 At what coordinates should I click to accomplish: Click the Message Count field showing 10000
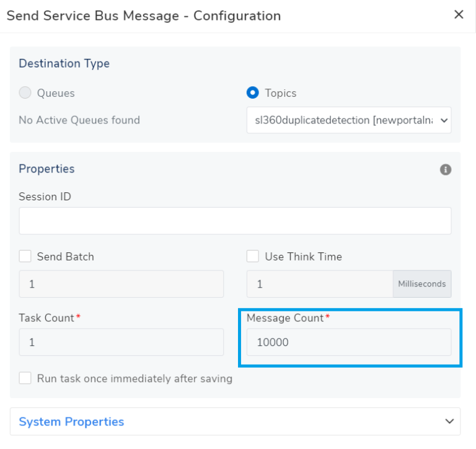click(348, 342)
